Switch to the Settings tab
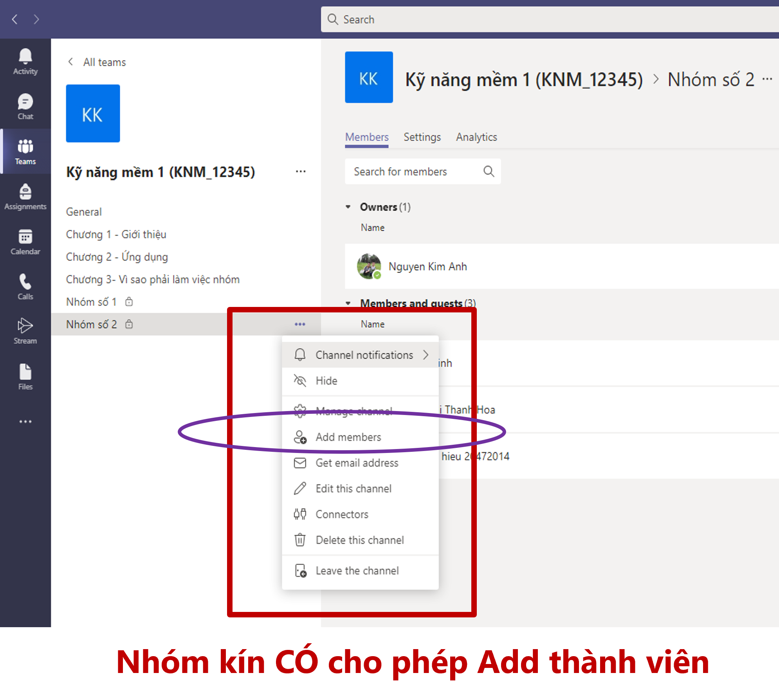 pos(422,137)
